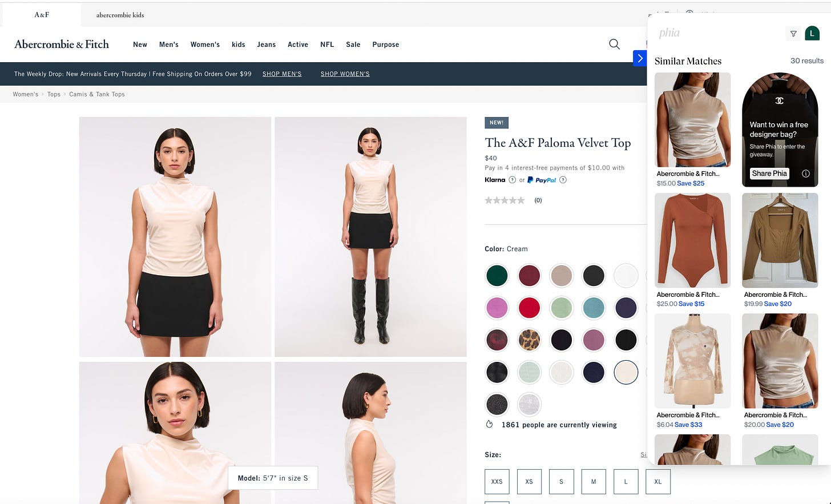
Task: Open review count (0) link
Action: coord(538,200)
